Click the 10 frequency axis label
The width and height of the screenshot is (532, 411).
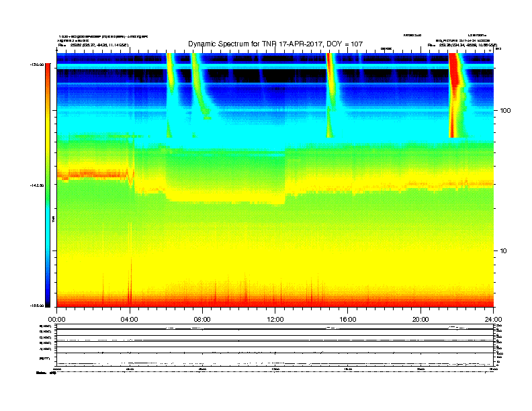[x=504, y=251]
